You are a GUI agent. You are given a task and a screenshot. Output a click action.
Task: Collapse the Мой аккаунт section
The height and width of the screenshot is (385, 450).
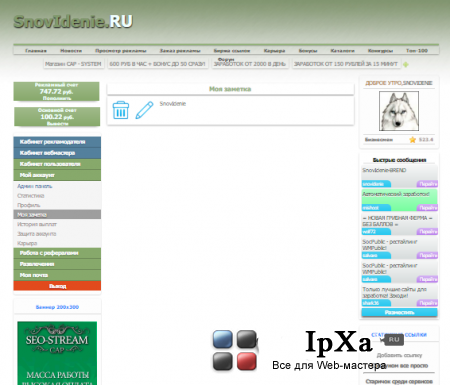pyautogui.click(x=57, y=175)
